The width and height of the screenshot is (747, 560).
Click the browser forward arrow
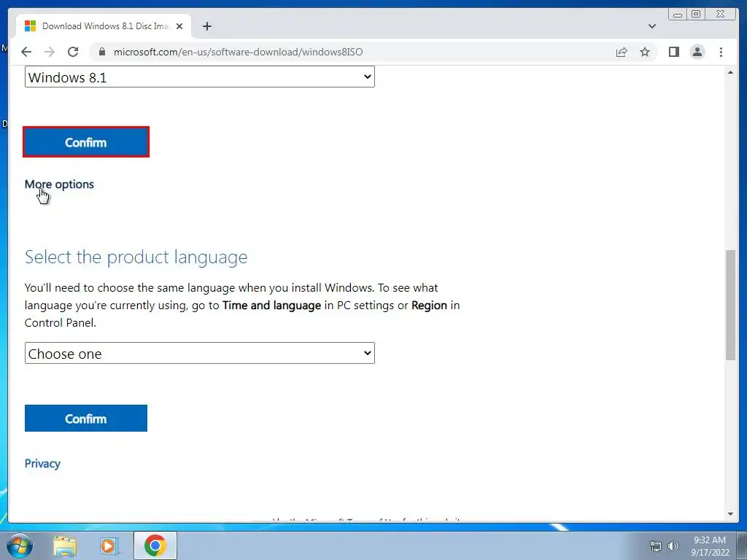[x=50, y=52]
